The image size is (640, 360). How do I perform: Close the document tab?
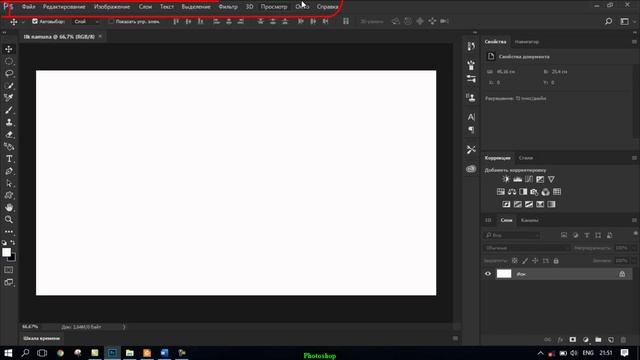click(x=100, y=36)
